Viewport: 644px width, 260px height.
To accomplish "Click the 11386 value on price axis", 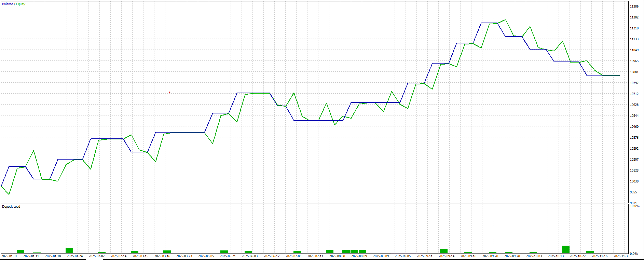I will click(634, 6).
